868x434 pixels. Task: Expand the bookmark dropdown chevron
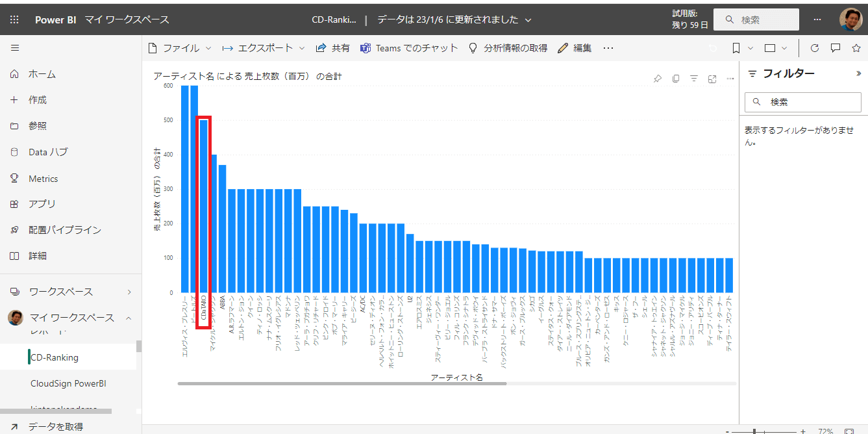coord(750,48)
